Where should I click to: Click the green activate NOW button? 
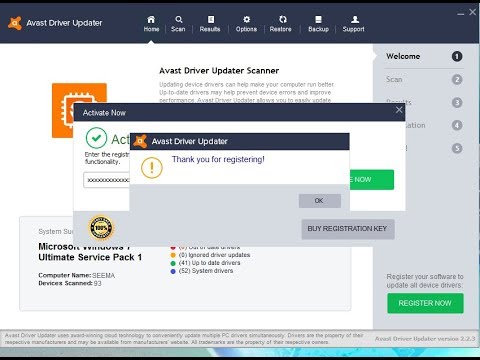[372, 180]
